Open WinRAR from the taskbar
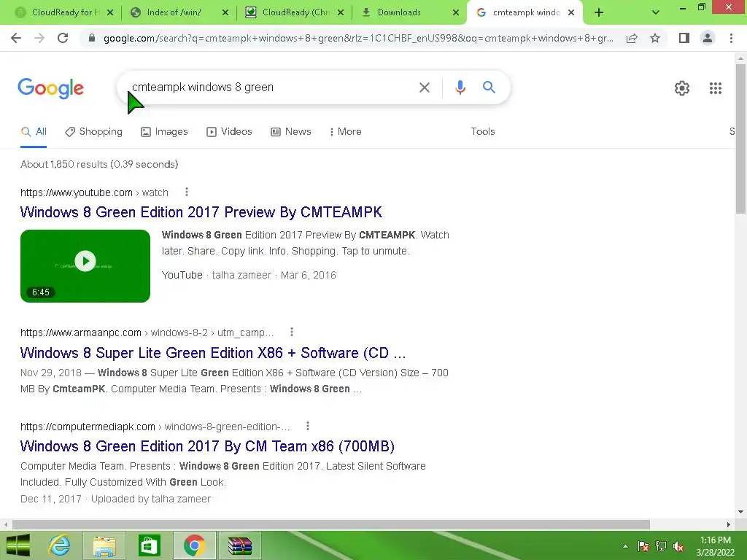This screenshot has height=560, width=747. point(239,545)
